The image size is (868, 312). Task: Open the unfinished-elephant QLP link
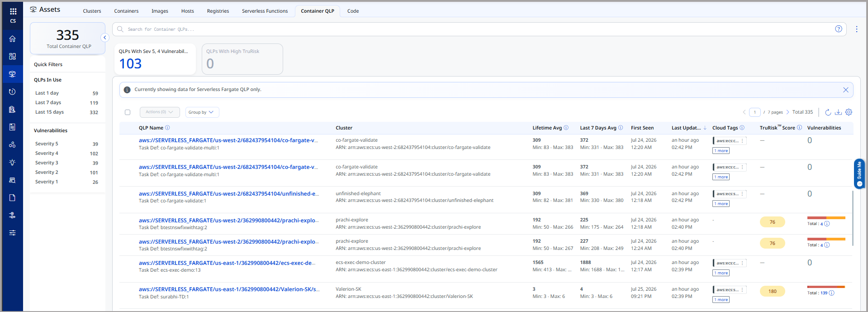[x=229, y=194]
